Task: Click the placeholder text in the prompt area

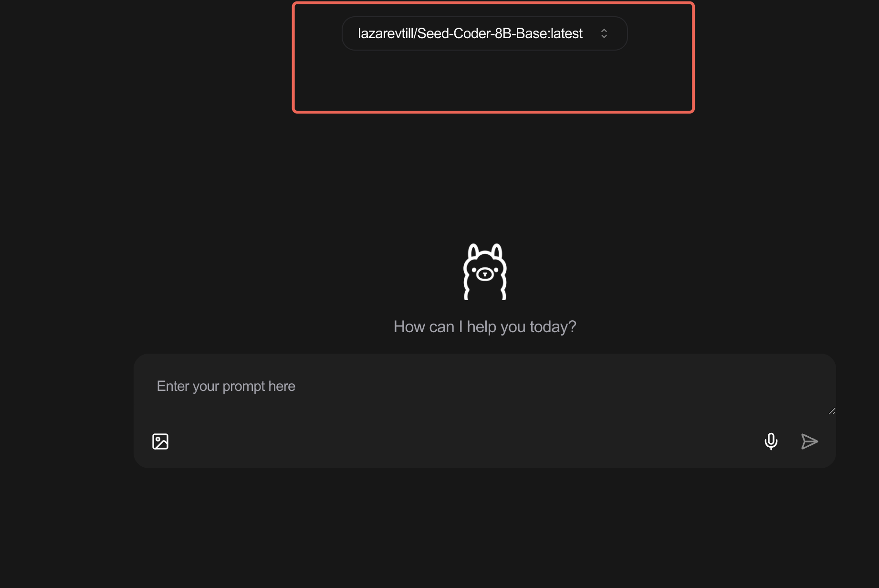Action: click(226, 386)
